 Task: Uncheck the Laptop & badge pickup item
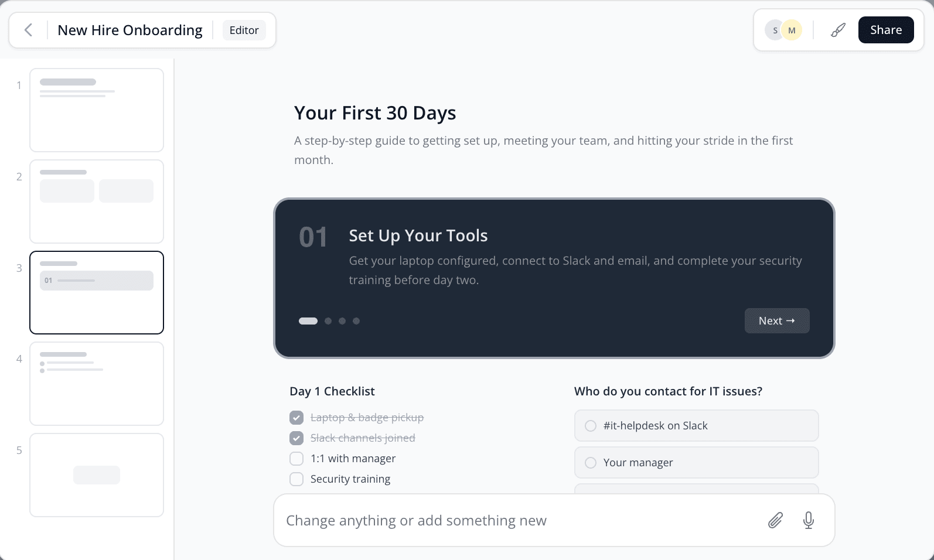[296, 417]
